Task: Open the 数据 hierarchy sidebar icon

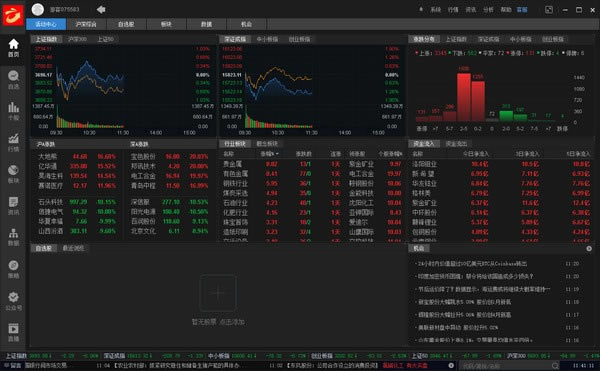Action: [13, 237]
